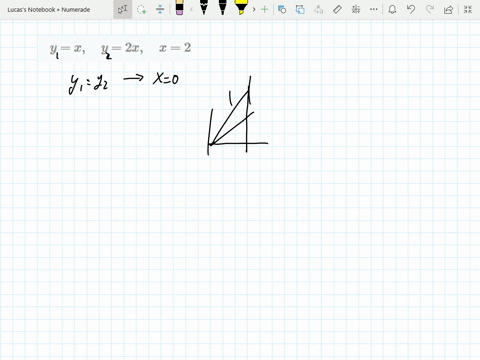Pick the second black pen
This screenshot has width=480, height=360.
(223, 8)
